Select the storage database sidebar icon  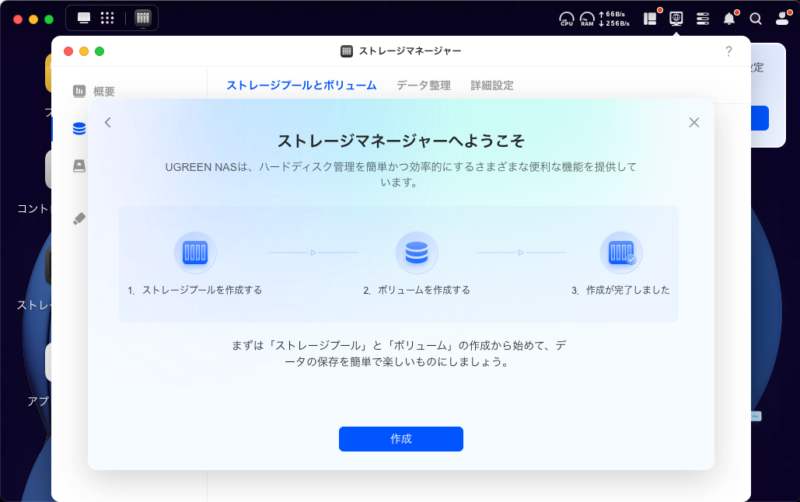(79, 128)
